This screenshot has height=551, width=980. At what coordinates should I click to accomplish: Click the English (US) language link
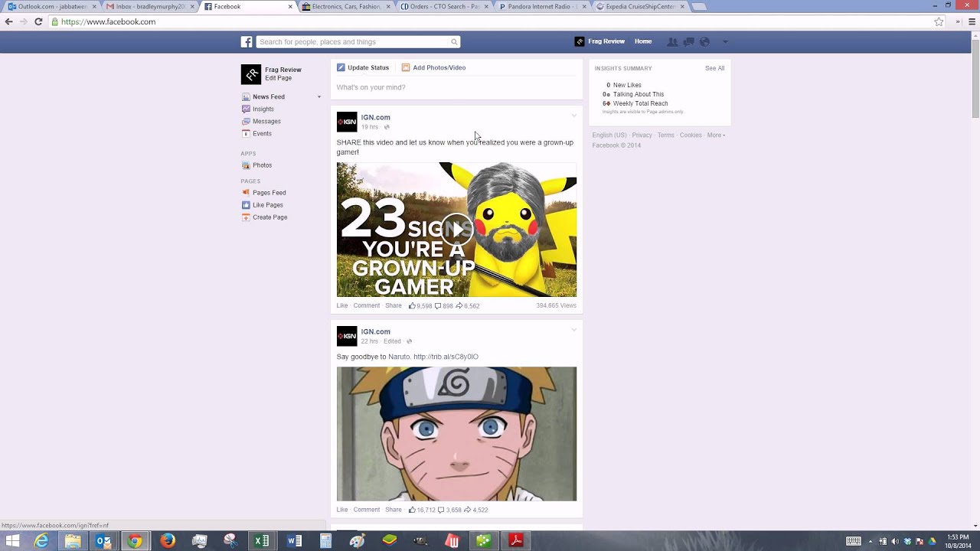[609, 135]
